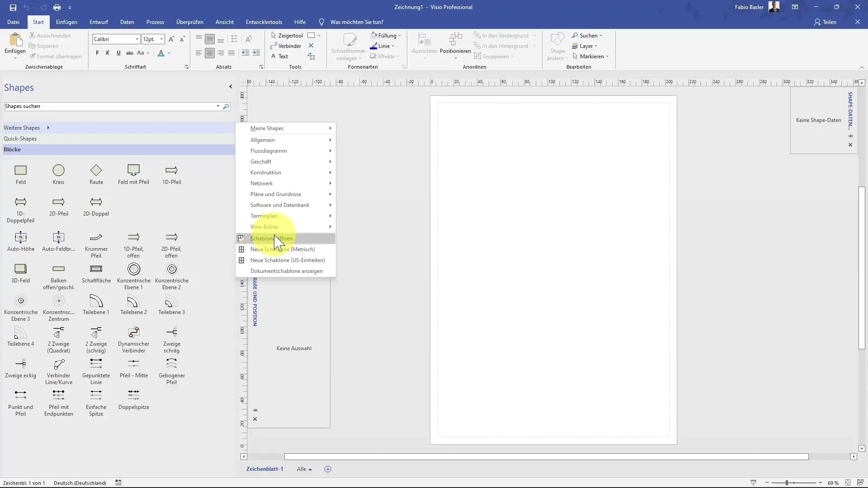Screen dimensions: 868x488
Task: Add a new page with plus icon
Action: (x=328, y=469)
